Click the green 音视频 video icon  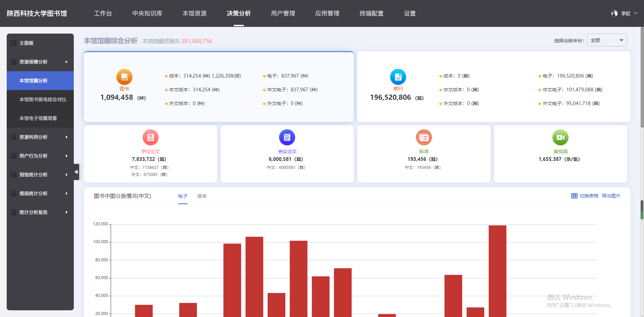560,137
